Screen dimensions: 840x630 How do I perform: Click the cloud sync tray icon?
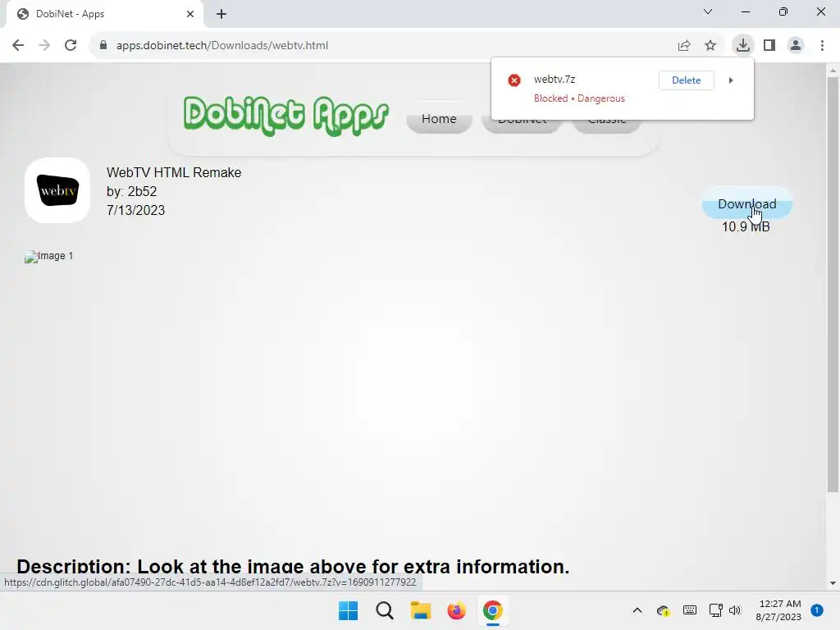click(x=663, y=610)
